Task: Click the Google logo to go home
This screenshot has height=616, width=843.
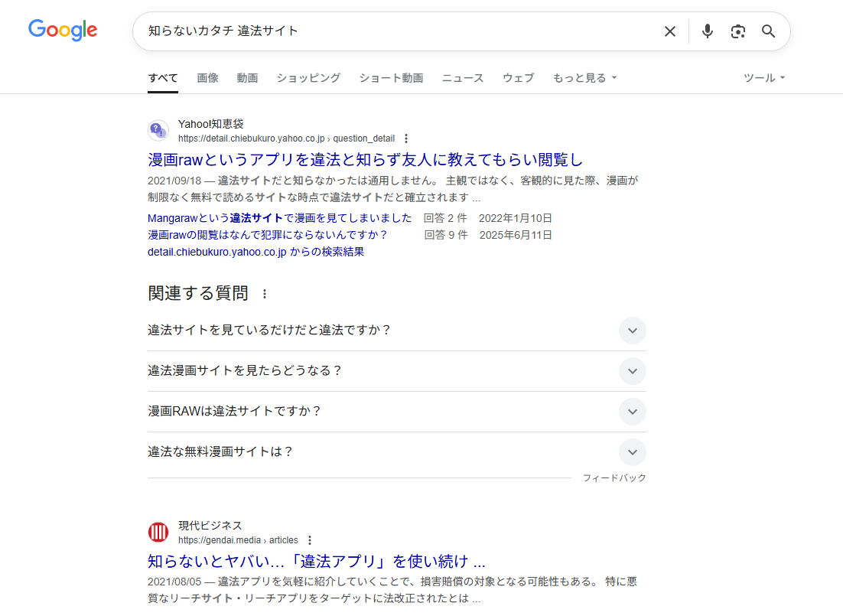Action: pos(63,30)
